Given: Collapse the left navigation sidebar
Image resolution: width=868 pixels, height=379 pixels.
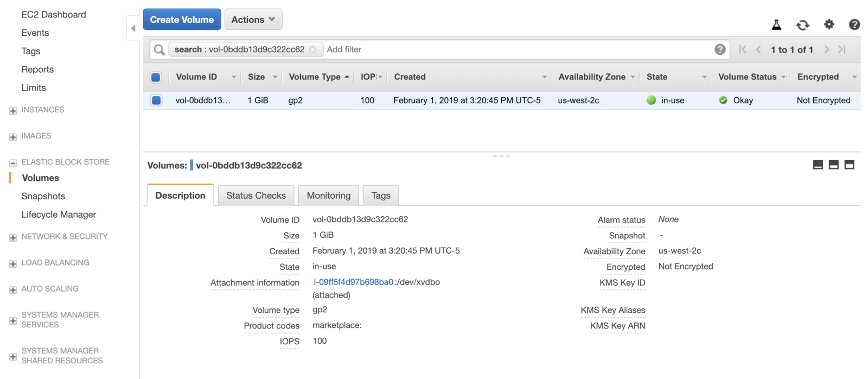Looking at the screenshot, I should tap(133, 28).
